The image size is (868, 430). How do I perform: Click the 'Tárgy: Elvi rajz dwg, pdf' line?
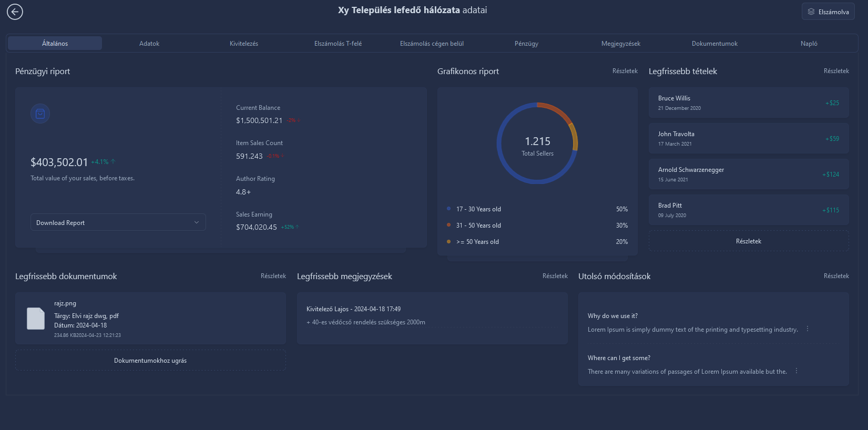tap(86, 316)
